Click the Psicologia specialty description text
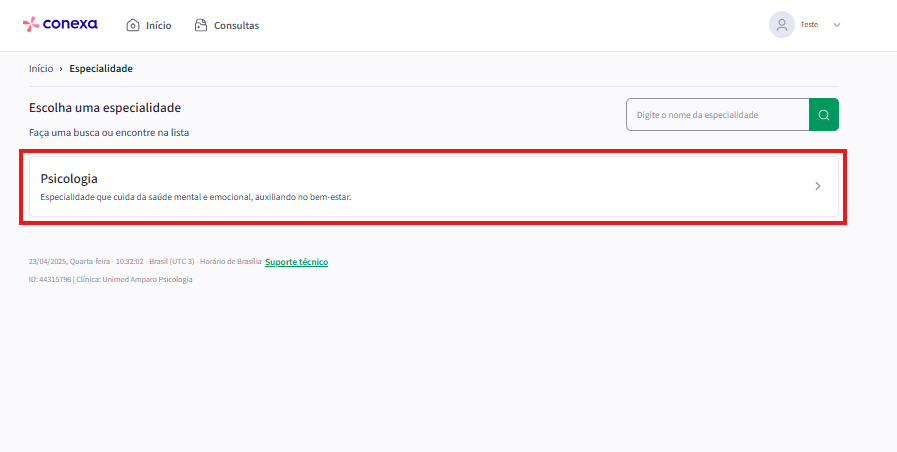897x452 pixels. [x=195, y=197]
